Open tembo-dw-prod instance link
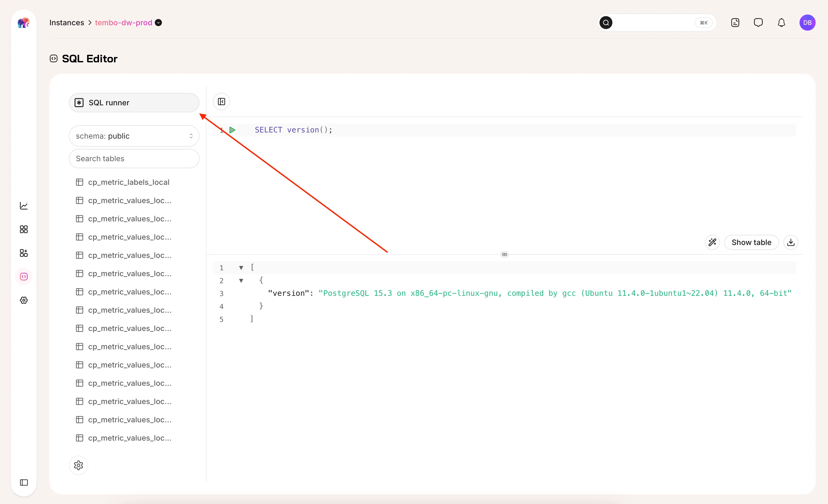Viewport: 828px width, 504px height. (x=123, y=23)
